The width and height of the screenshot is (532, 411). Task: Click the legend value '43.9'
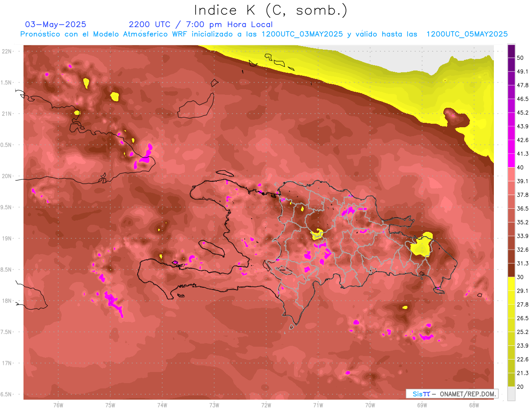coord(523,126)
